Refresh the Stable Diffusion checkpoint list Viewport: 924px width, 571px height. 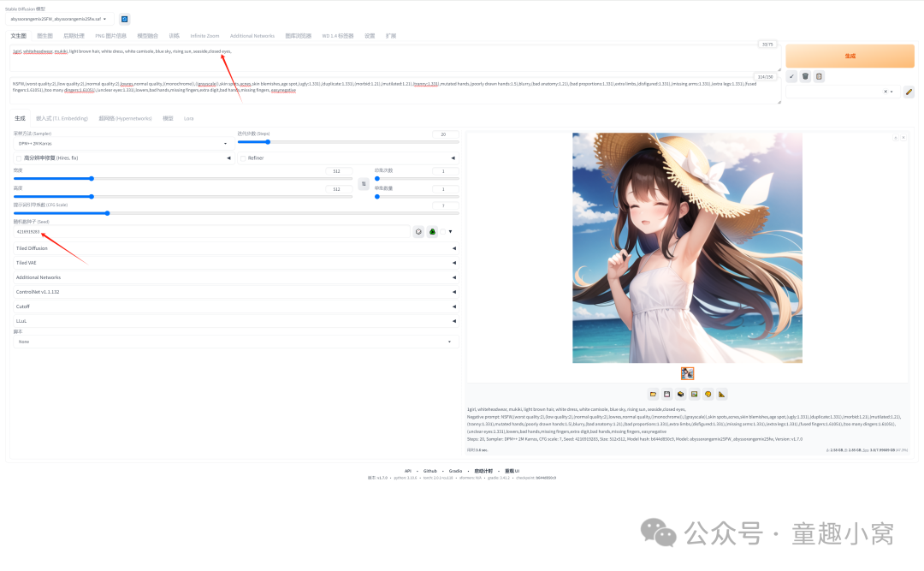pos(124,19)
